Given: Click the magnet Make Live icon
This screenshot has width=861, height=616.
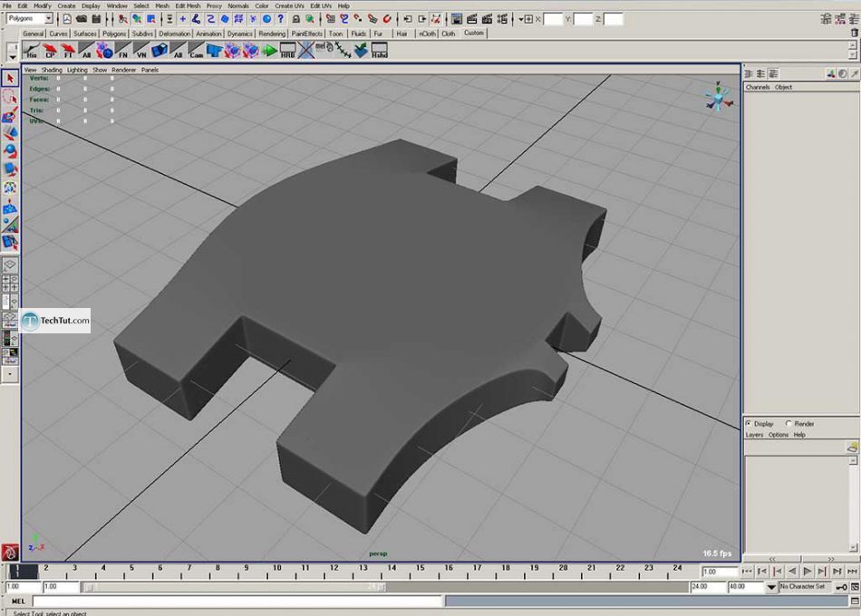Looking at the screenshot, I should click(387, 19).
